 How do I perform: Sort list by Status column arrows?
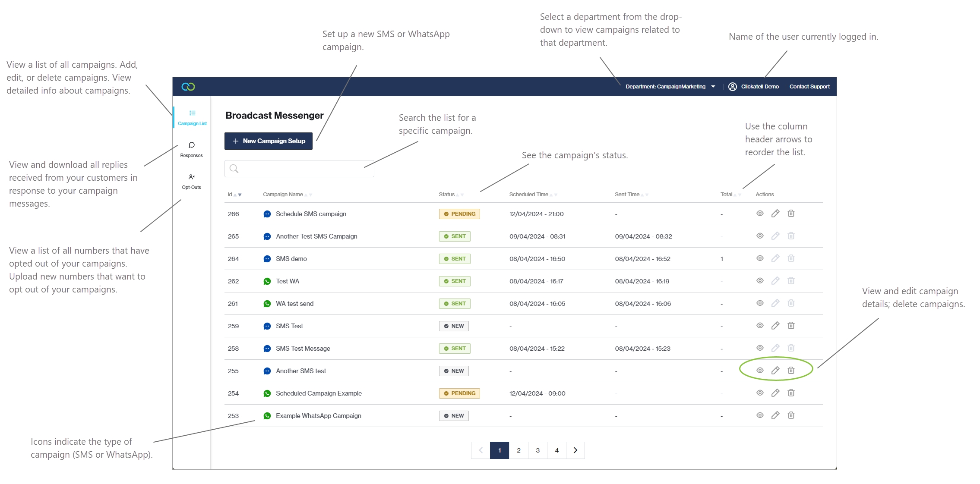(460, 195)
